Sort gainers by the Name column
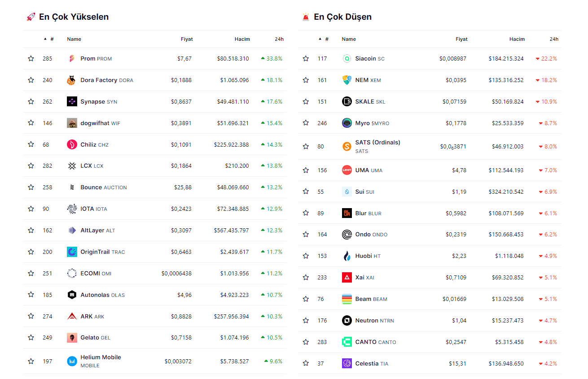 [74, 39]
